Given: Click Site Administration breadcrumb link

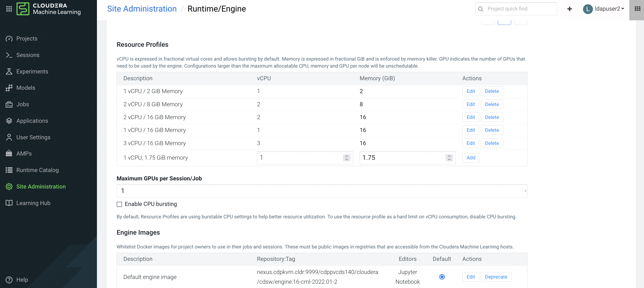Looking at the screenshot, I should [x=142, y=9].
